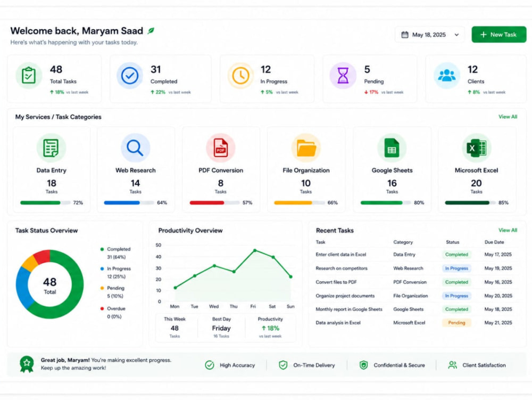Screen dimensions: 532x400
Task: Click the green leaf icon beside the name
Action: [151, 31]
